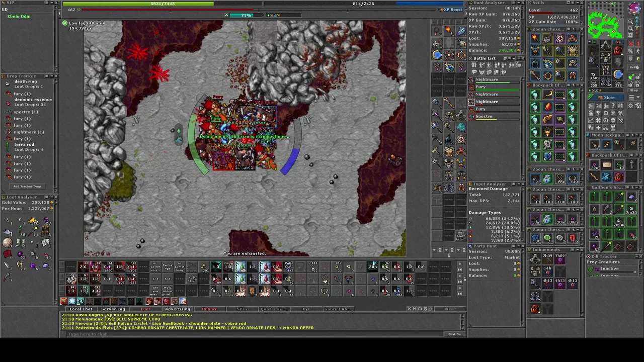This screenshot has width=644, height=362.
Task: Open the Loot chat tab
Action: click(x=145, y=309)
